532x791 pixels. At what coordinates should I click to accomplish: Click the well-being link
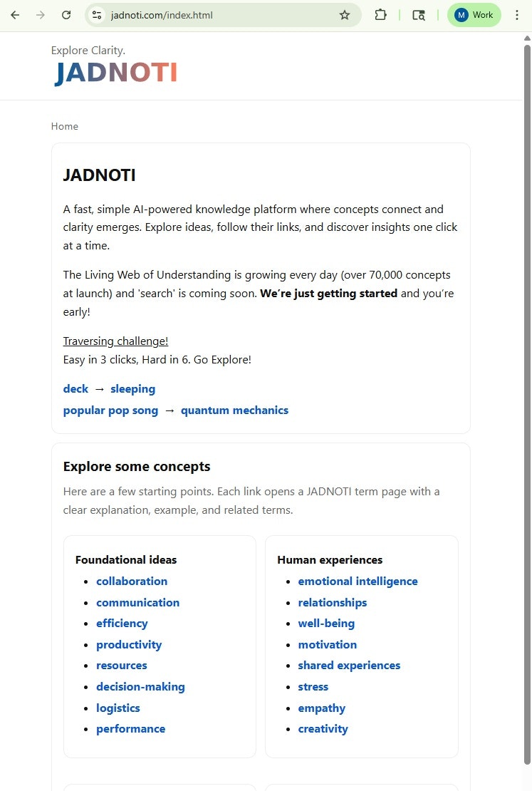326,623
